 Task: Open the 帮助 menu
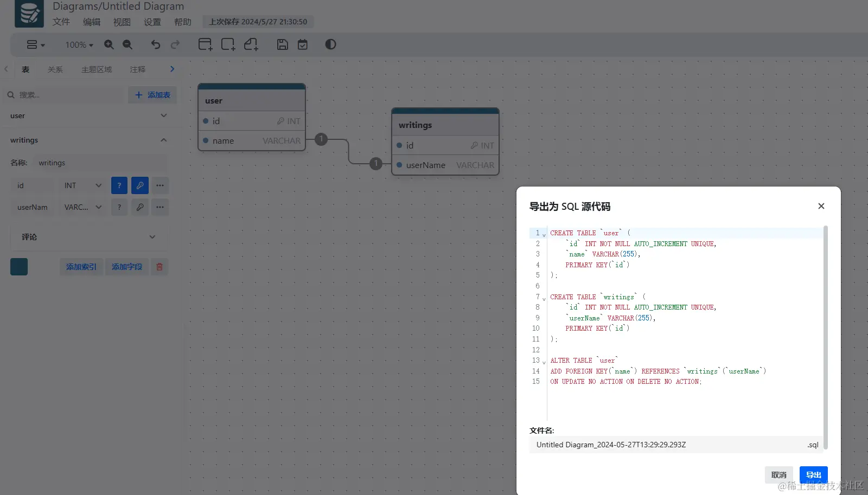pyautogui.click(x=183, y=22)
